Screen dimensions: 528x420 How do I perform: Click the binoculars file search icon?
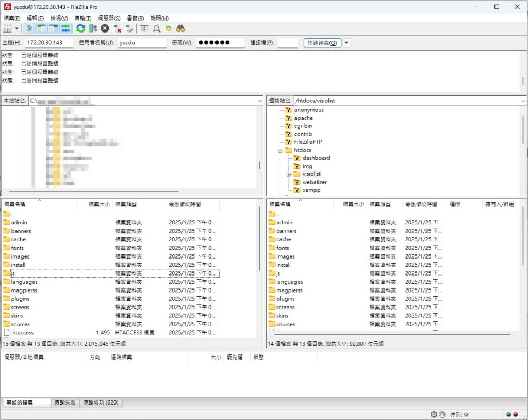[180, 28]
